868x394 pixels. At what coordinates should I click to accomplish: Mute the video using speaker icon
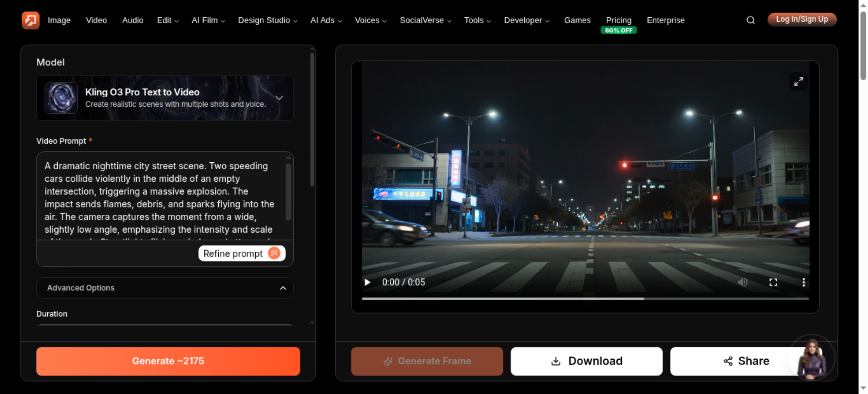pos(743,282)
